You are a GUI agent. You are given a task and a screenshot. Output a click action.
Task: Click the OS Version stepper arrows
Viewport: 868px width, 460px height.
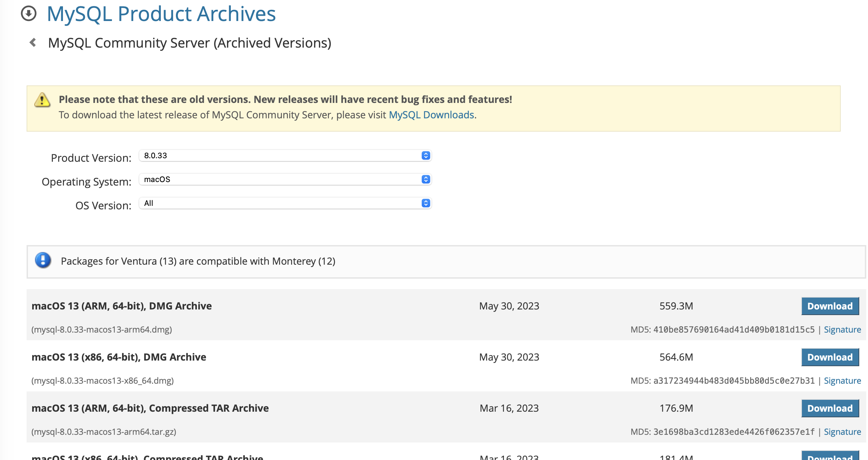pos(426,203)
